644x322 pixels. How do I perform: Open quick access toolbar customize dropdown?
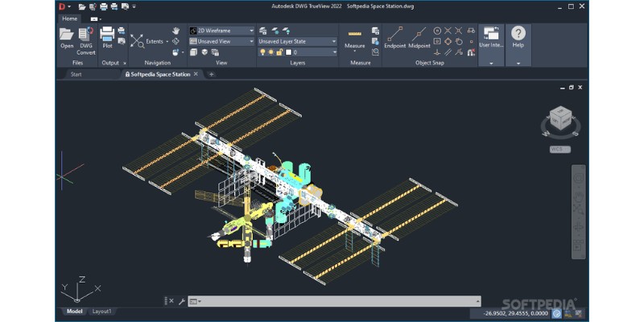[x=134, y=6]
